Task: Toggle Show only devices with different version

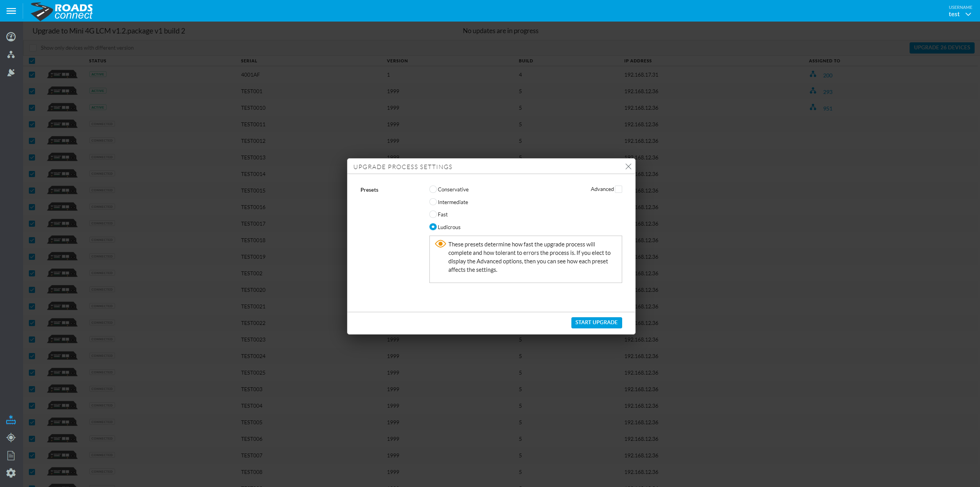Action: (x=33, y=48)
